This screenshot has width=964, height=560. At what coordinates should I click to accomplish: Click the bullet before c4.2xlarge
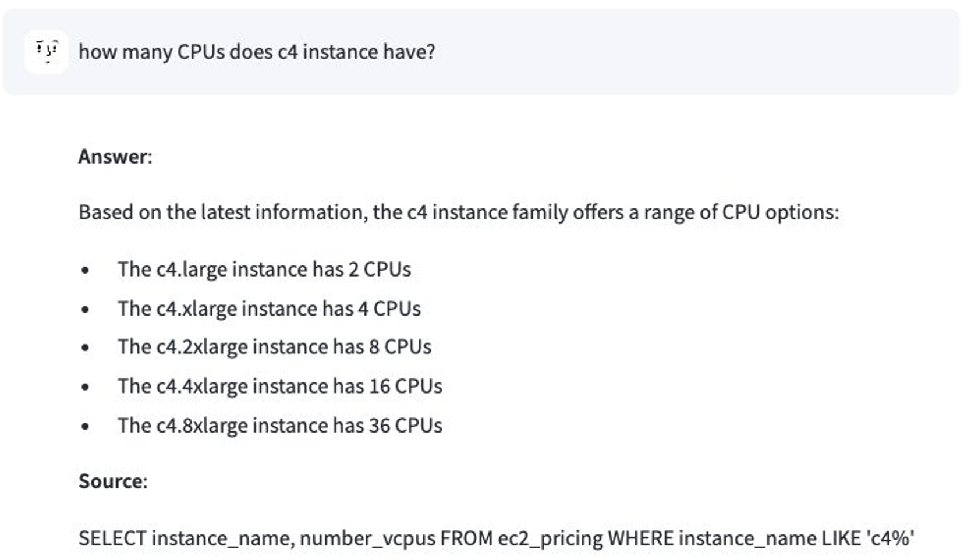coord(86,348)
